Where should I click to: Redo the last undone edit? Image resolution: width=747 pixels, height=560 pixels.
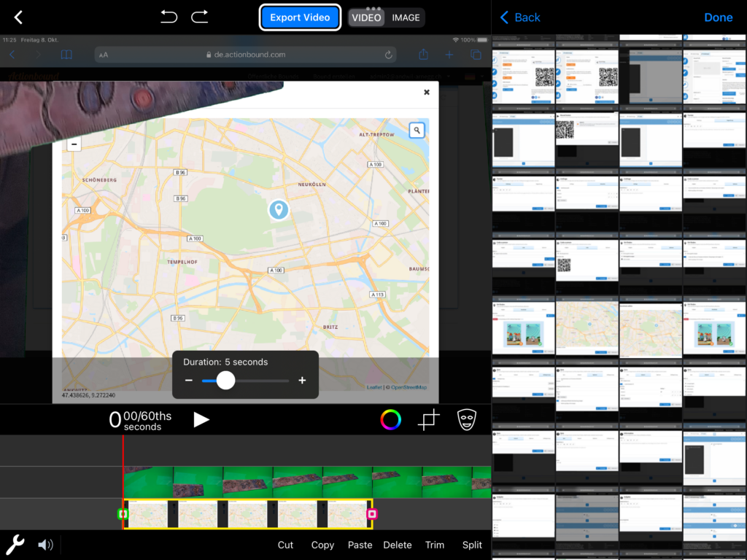pos(199,17)
